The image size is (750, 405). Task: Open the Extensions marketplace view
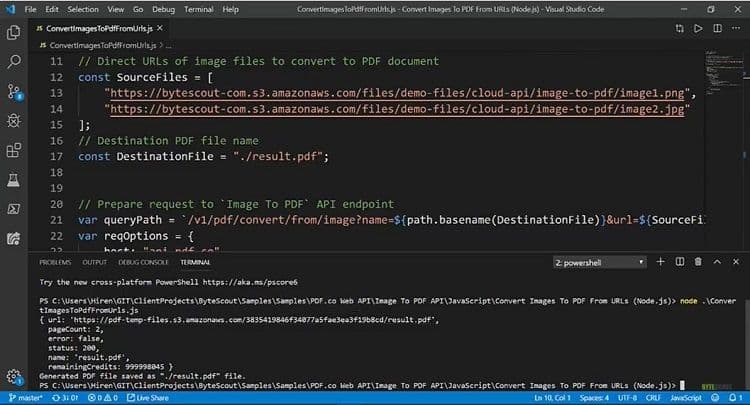point(14,151)
